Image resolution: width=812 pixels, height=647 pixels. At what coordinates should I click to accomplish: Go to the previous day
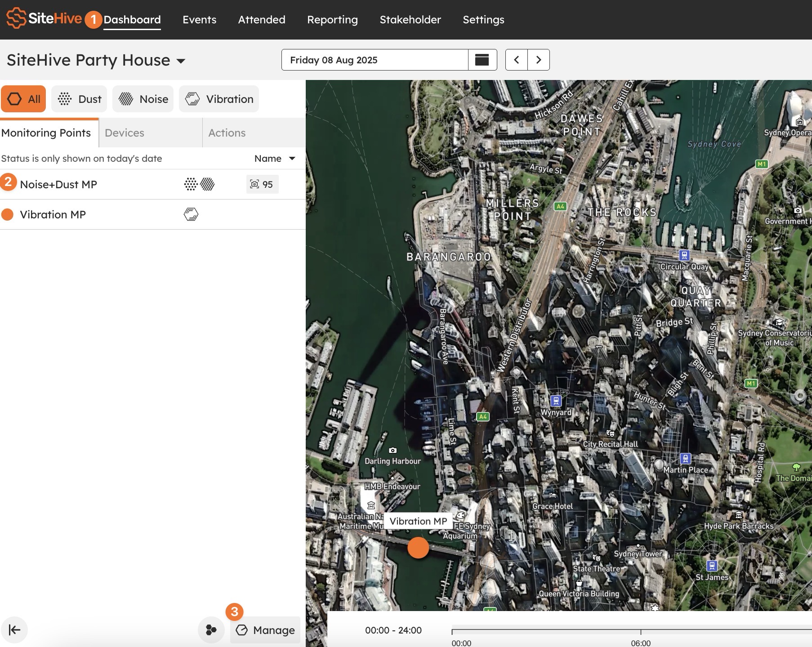coord(517,60)
